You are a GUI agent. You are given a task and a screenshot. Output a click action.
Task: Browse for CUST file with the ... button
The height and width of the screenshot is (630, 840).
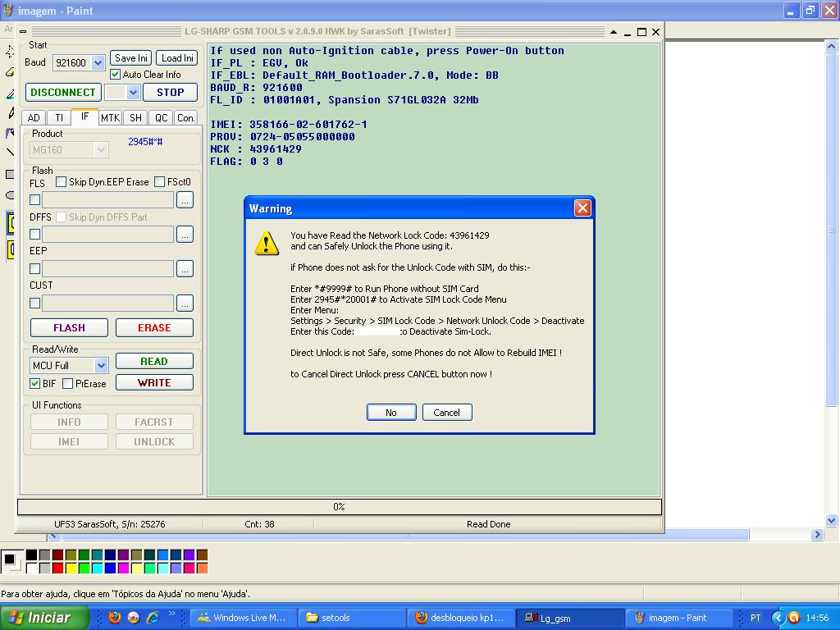pos(185,304)
